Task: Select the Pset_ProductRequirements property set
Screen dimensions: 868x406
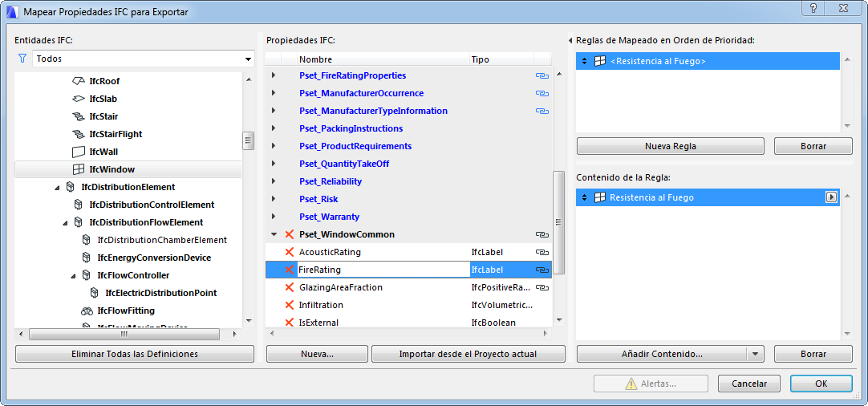Action: [355, 146]
